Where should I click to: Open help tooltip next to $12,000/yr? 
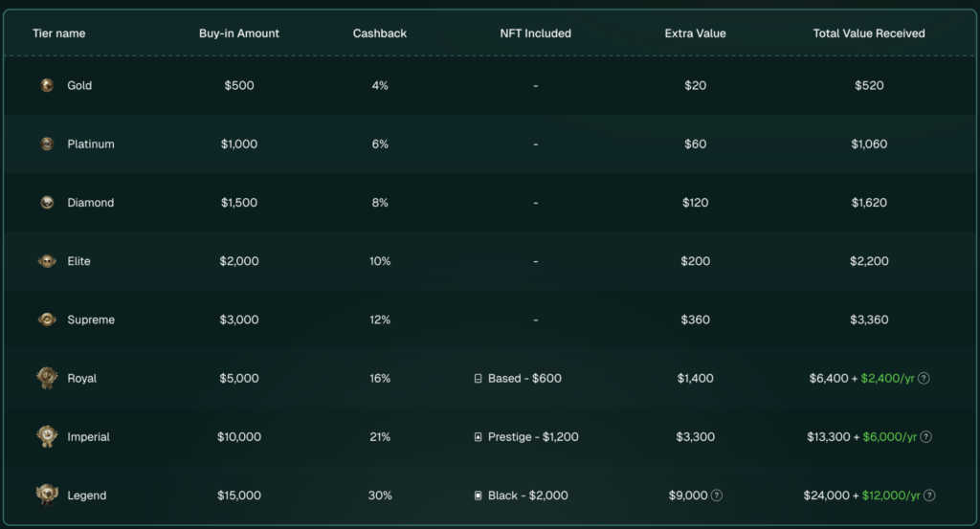point(929,496)
